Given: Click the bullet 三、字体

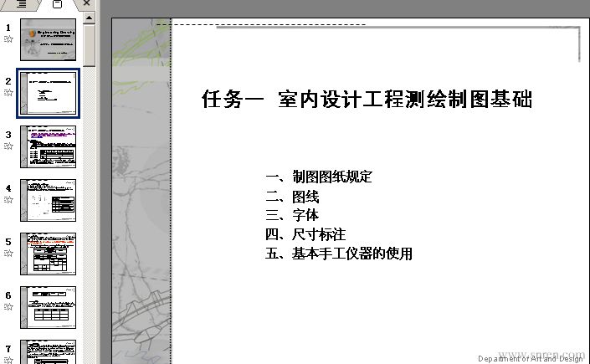Looking at the screenshot, I should click(292, 215).
